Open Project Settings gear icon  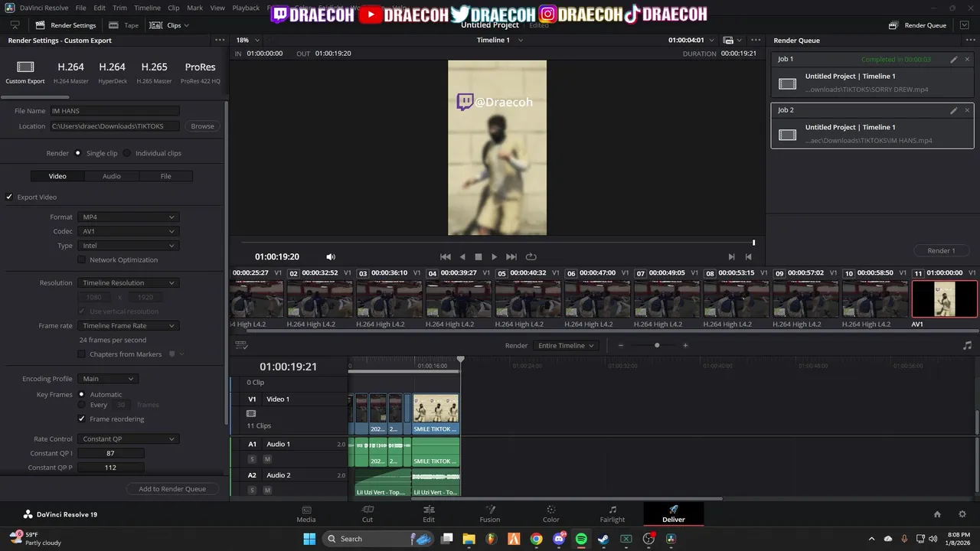962,514
